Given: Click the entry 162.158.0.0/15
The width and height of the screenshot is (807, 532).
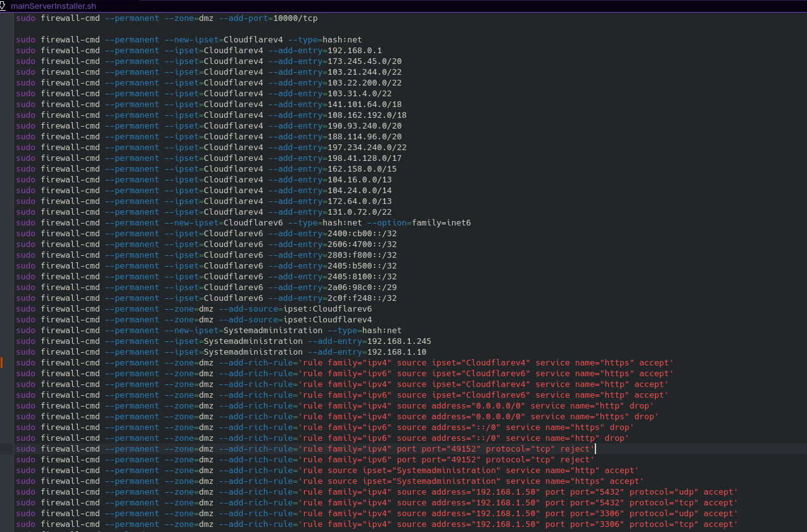Looking at the screenshot, I should coord(362,168).
